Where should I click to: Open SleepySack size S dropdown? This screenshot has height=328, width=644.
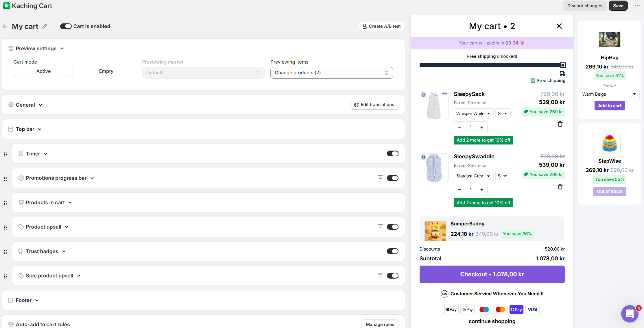[x=503, y=114]
